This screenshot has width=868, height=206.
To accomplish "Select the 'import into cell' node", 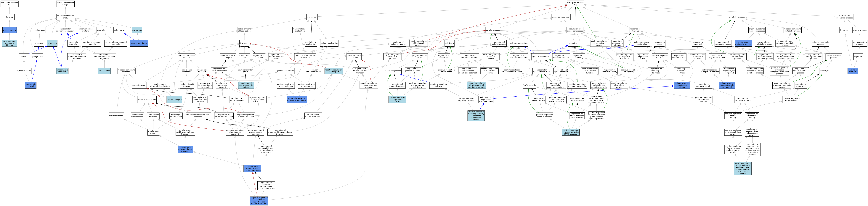I will (x=244, y=57).
